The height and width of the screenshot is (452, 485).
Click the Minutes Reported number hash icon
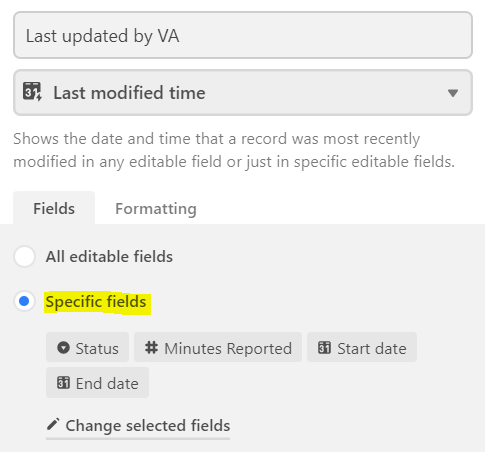pyautogui.click(x=151, y=348)
